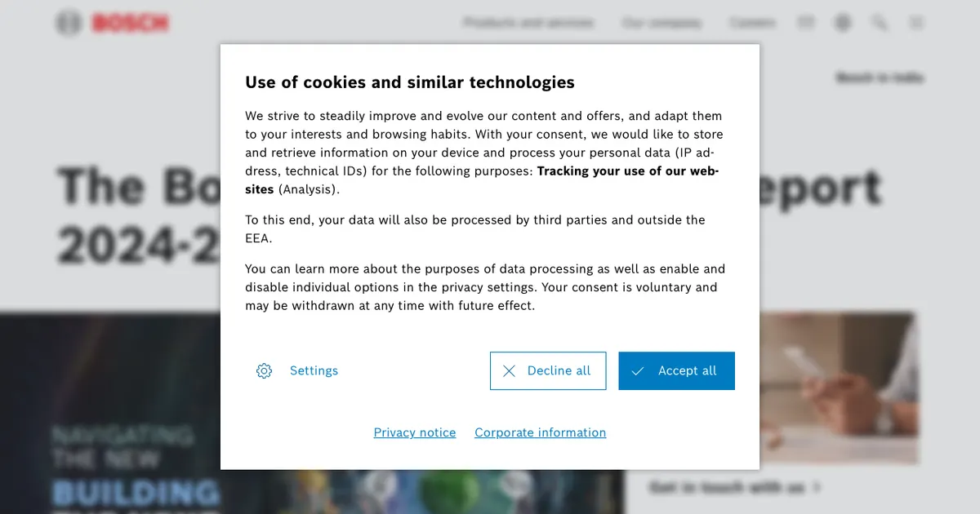
Task: Open the Corporate information link
Action: pos(541,432)
